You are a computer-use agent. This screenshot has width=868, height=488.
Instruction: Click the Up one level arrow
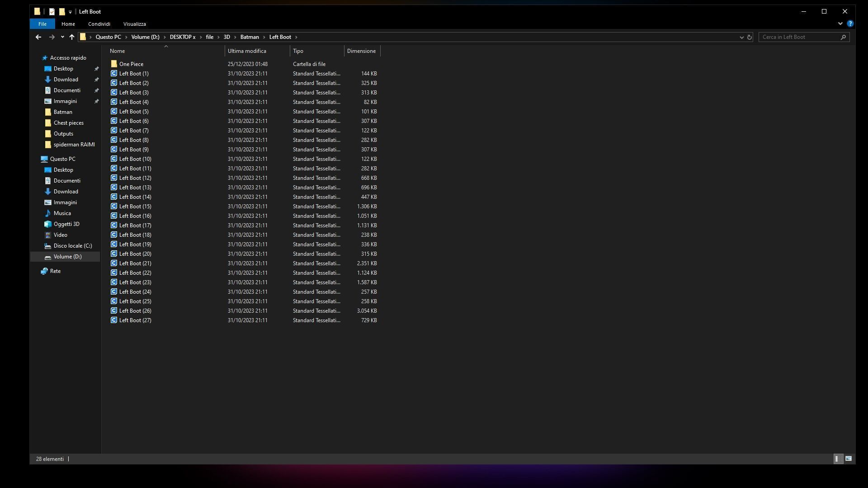pyautogui.click(x=72, y=37)
